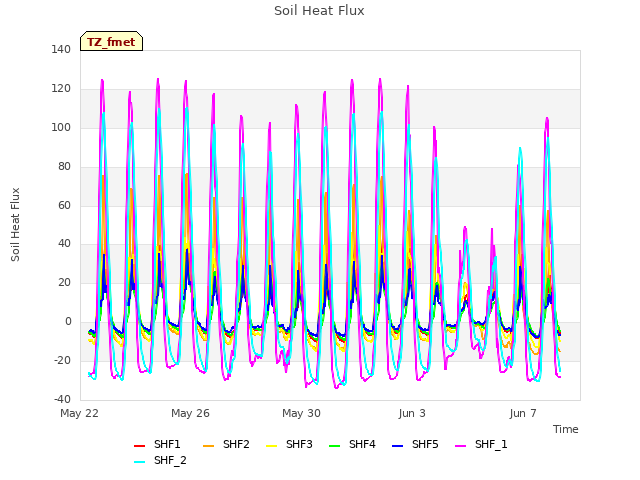Toggle the SHF_2 legend entry
This screenshot has width=640, height=480.
160,461
